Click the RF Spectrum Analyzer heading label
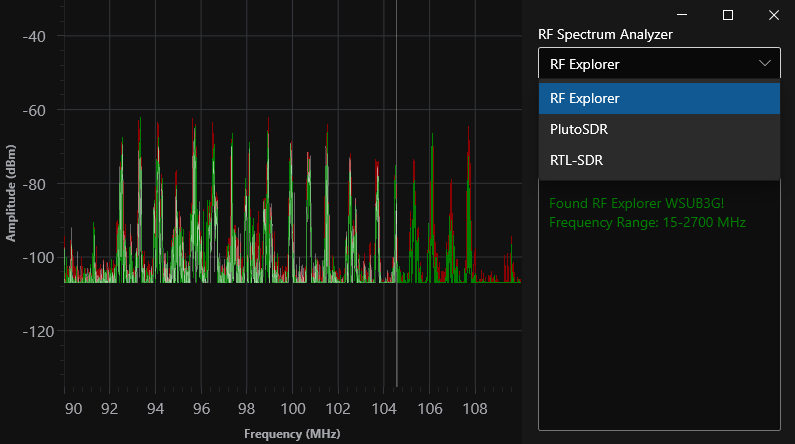Image resolution: width=795 pixels, height=444 pixels. (605, 33)
